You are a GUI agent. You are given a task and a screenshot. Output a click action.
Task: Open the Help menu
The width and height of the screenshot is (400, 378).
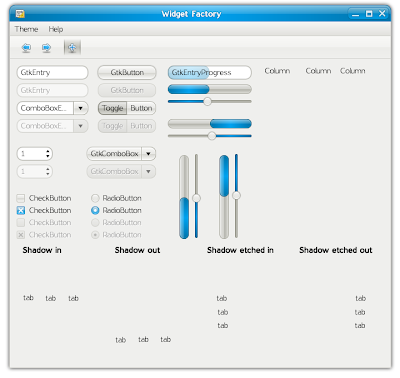(56, 29)
